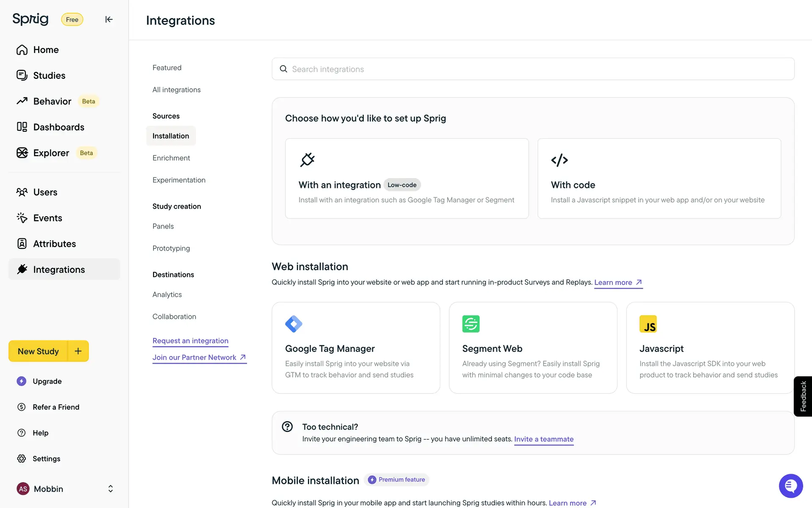812x508 pixels.
Task: Open Behavior analytics in the sidebar
Action: [52, 101]
